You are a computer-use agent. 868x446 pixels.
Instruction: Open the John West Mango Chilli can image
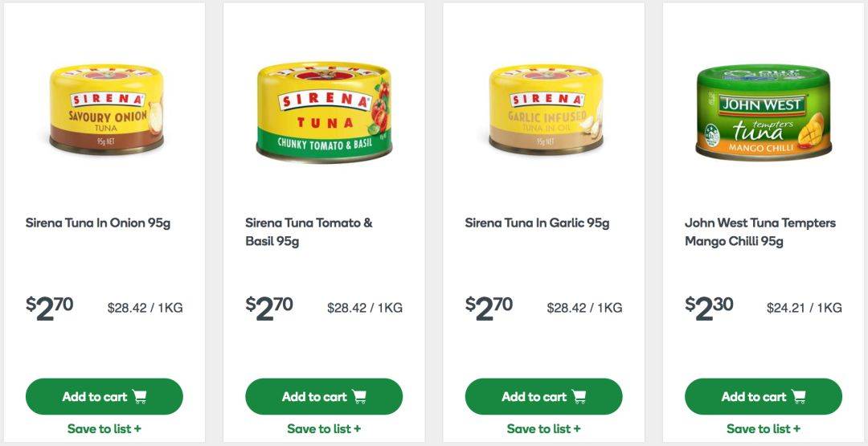coord(764,113)
